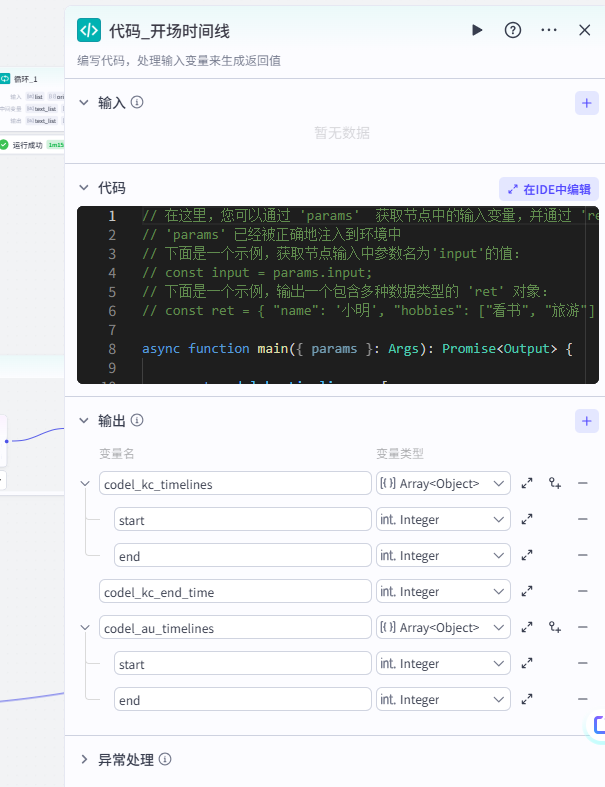Expand icon for codel_au_timelines row
Screen dimensions: 605x787
pos(527,627)
